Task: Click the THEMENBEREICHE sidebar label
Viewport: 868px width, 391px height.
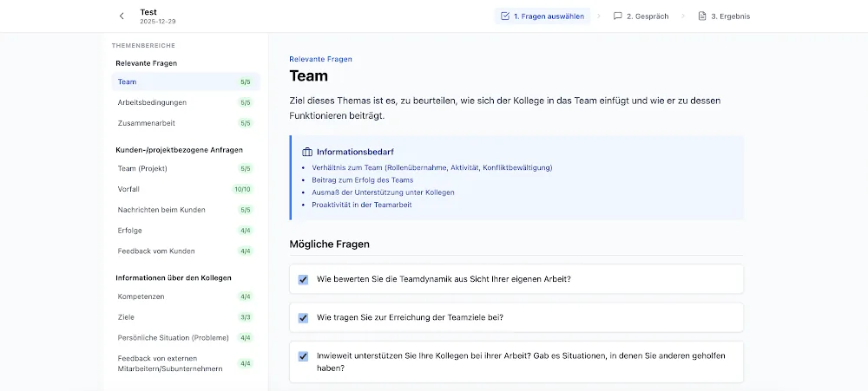Action: (x=143, y=45)
